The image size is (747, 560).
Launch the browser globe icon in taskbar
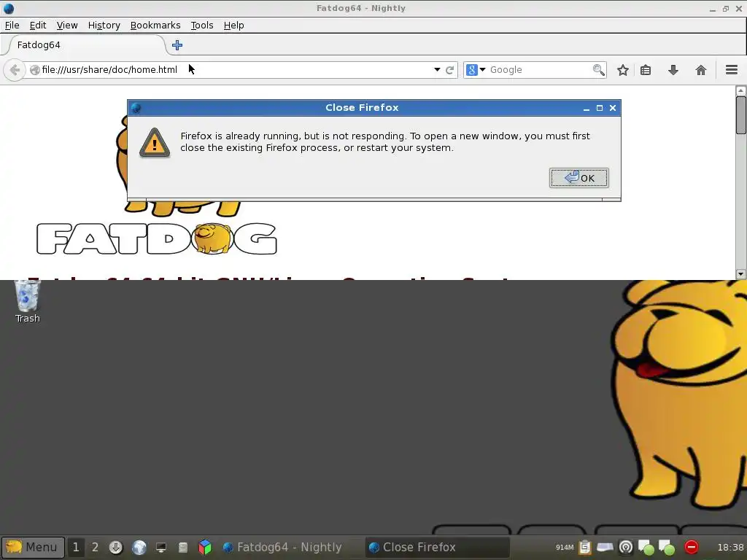pyautogui.click(x=139, y=547)
